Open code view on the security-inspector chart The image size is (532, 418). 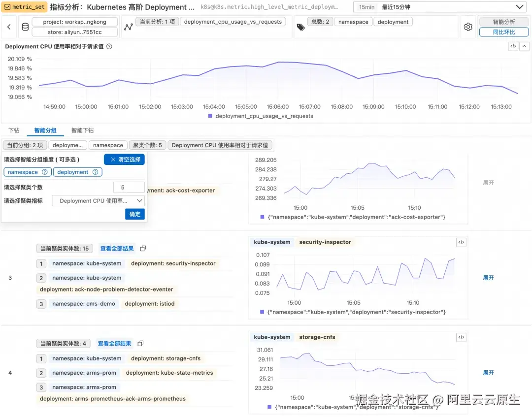pyautogui.click(x=461, y=242)
